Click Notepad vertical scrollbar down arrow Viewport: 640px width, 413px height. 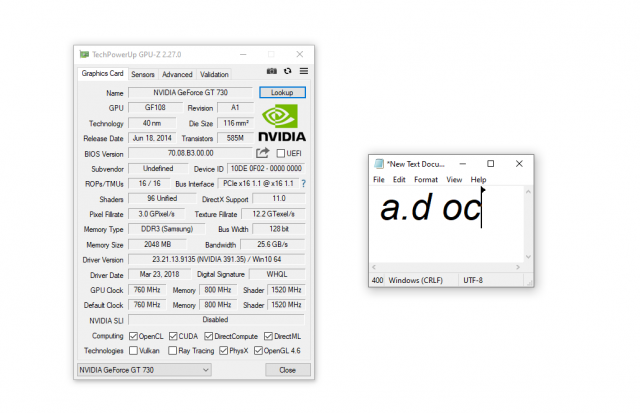[528, 257]
